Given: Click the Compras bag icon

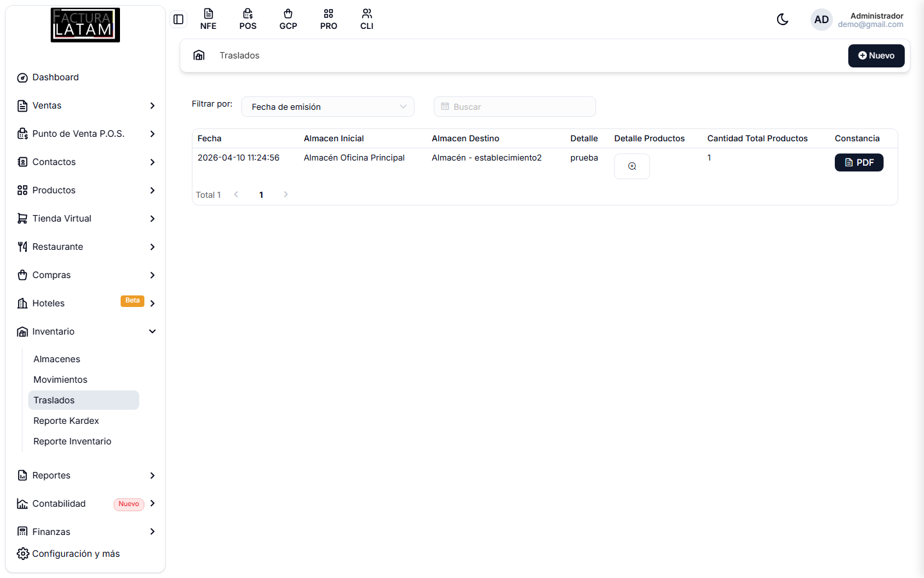Looking at the screenshot, I should 22,276.
